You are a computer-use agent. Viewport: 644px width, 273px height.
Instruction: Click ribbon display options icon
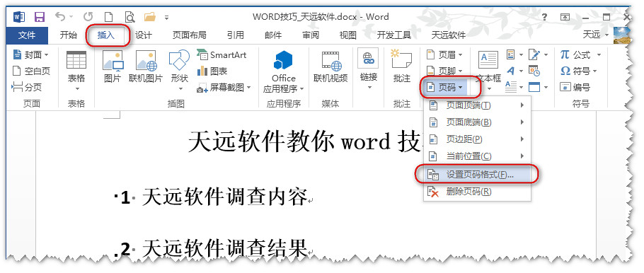565,17
